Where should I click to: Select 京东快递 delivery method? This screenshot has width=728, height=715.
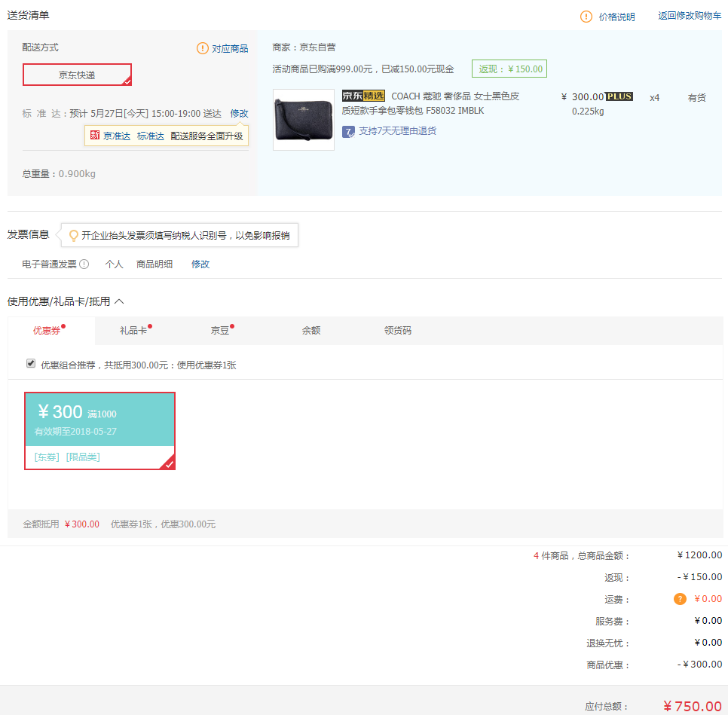(x=77, y=75)
